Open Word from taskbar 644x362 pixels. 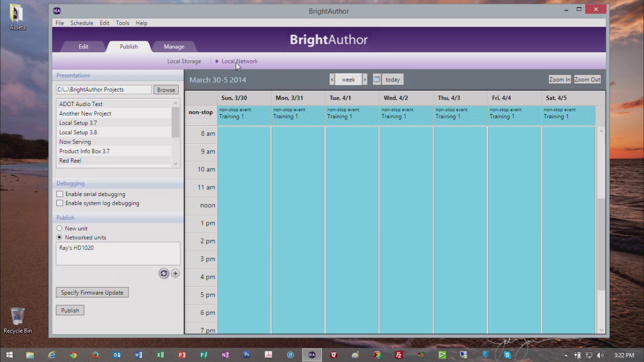[x=138, y=355]
